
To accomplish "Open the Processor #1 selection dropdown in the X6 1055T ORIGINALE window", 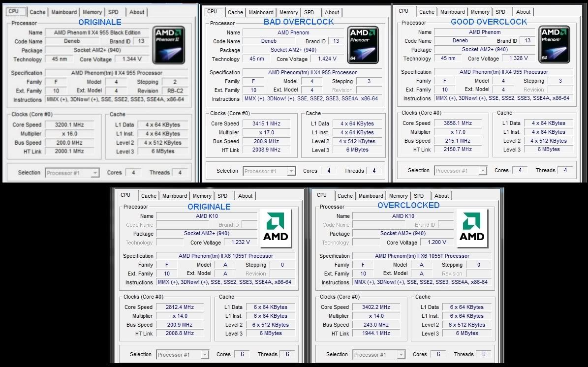I will [x=182, y=354].
